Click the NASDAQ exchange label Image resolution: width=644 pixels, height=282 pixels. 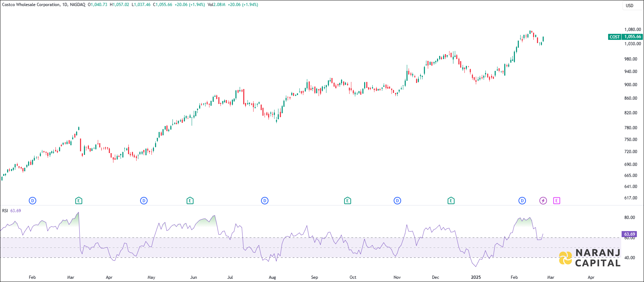point(78,5)
